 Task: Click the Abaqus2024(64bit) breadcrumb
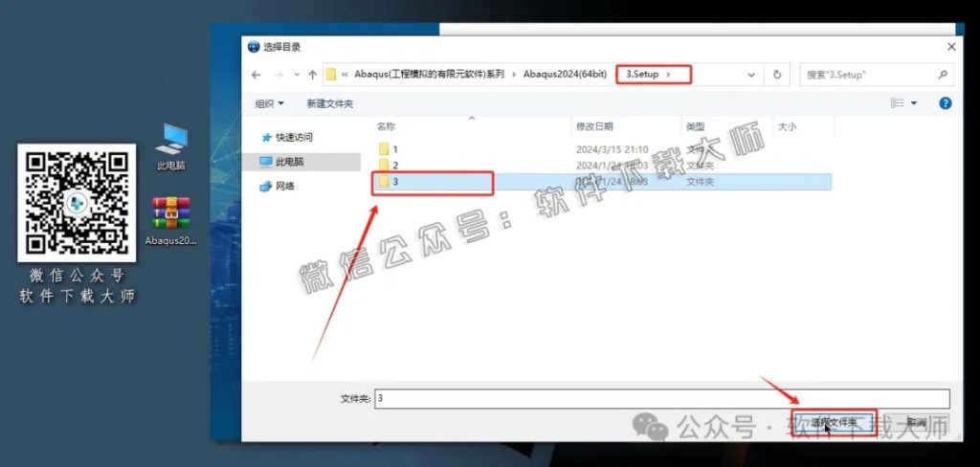coord(565,74)
